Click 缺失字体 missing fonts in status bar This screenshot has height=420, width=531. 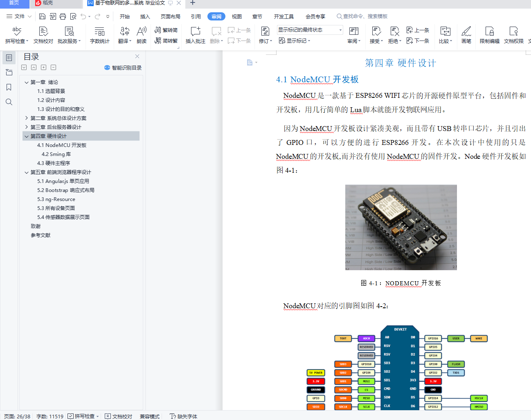pyautogui.click(x=183, y=416)
